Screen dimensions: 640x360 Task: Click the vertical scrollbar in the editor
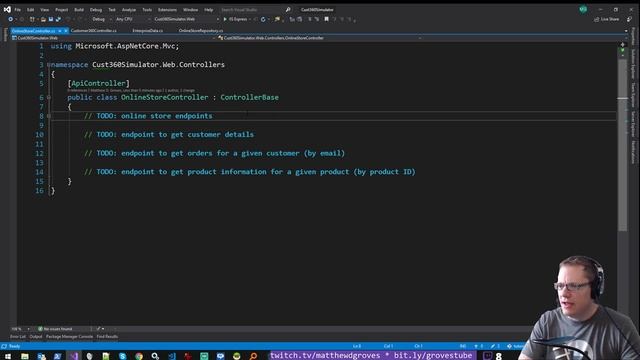(x=622, y=145)
